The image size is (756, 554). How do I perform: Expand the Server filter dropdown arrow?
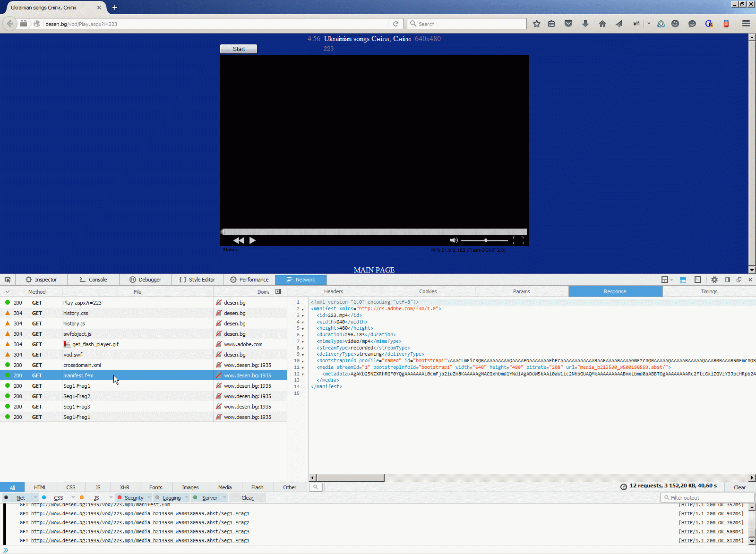point(224,497)
